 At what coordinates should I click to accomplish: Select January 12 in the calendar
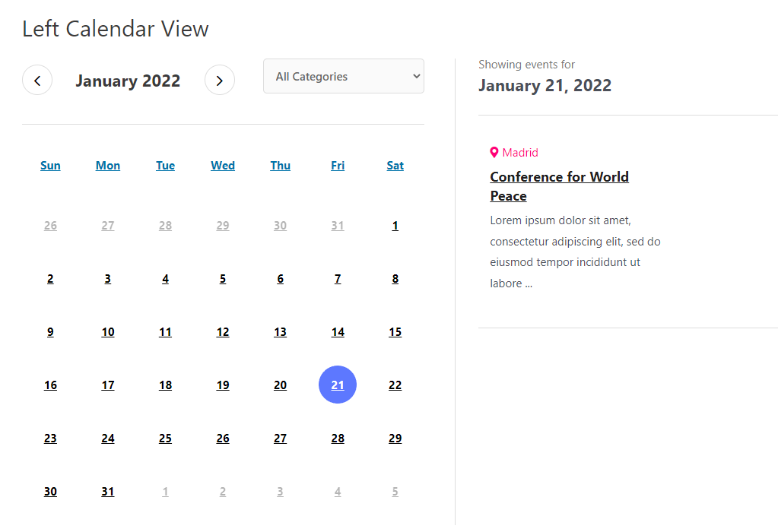click(x=223, y=332)
